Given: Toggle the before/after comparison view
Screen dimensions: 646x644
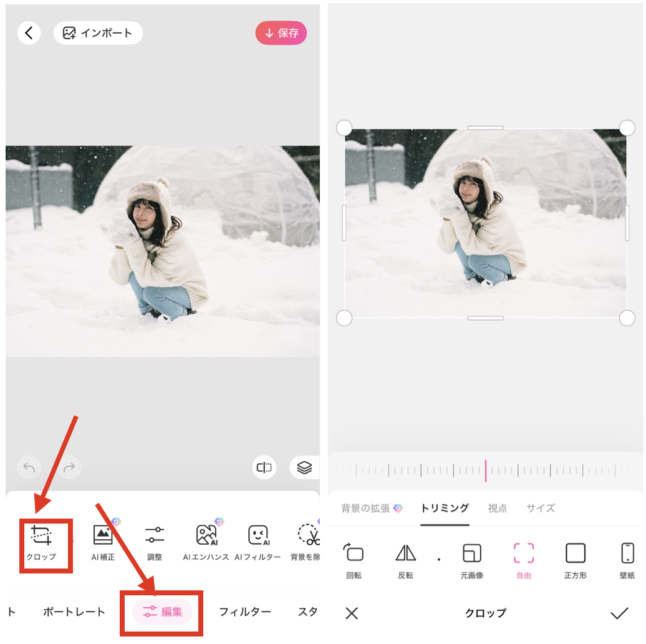Looking at the screenshot, I should [264, 467].
